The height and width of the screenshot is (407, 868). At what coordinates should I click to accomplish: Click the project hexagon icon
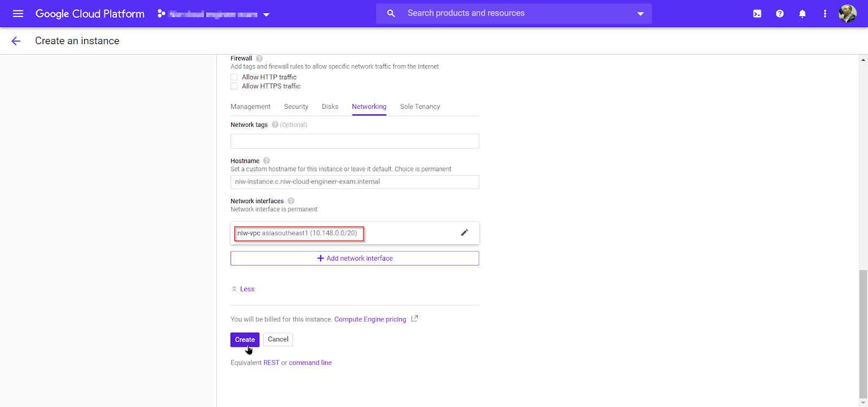point(161,14)
